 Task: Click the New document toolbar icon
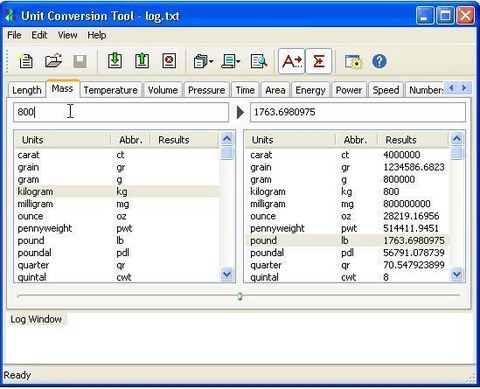coord(25,61)
